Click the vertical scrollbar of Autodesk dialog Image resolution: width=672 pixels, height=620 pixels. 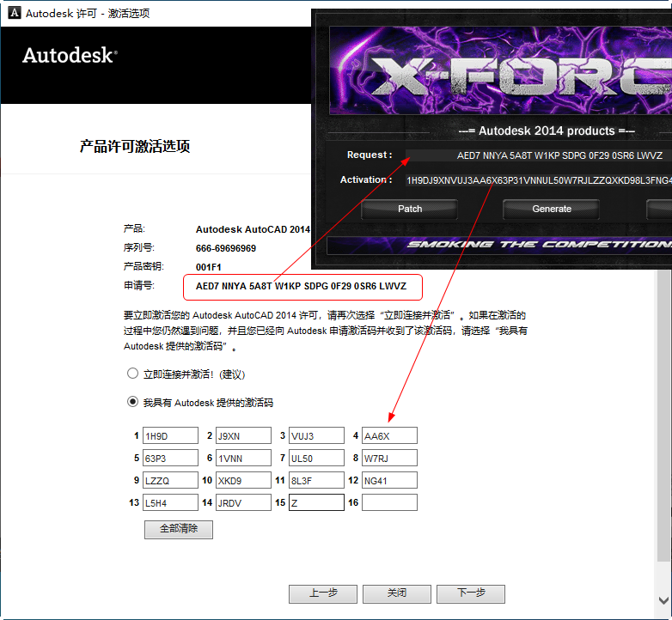click(x=663, y=416)
